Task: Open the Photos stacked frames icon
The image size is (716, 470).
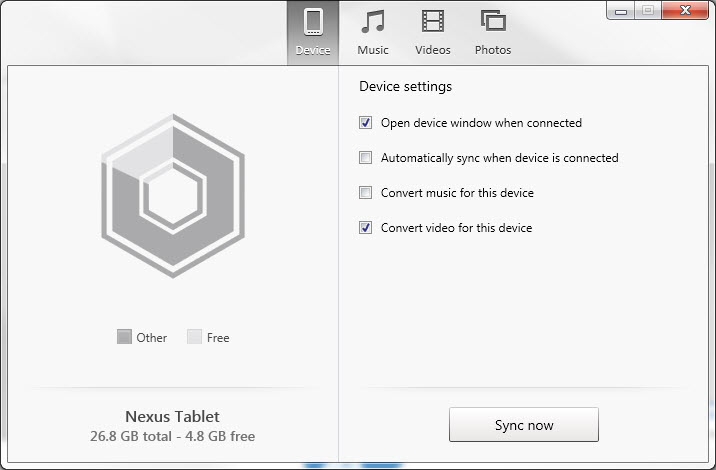Action: [493, 22]
